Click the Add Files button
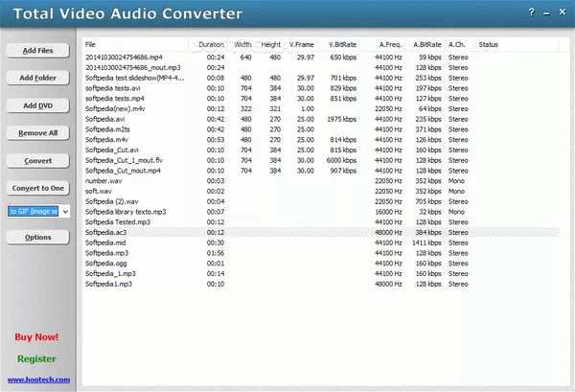Screen dimensions: 575x392 [x=37, y=51]
